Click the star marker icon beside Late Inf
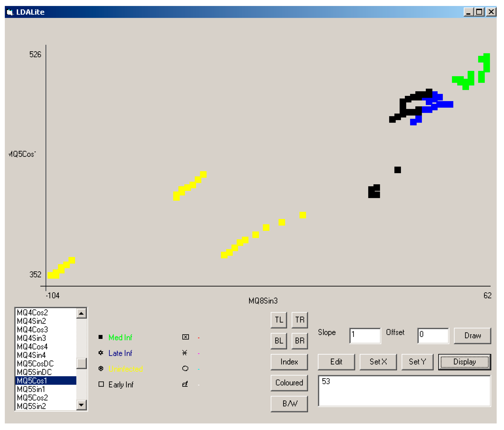The image size is (504, 430). (101, 353)
